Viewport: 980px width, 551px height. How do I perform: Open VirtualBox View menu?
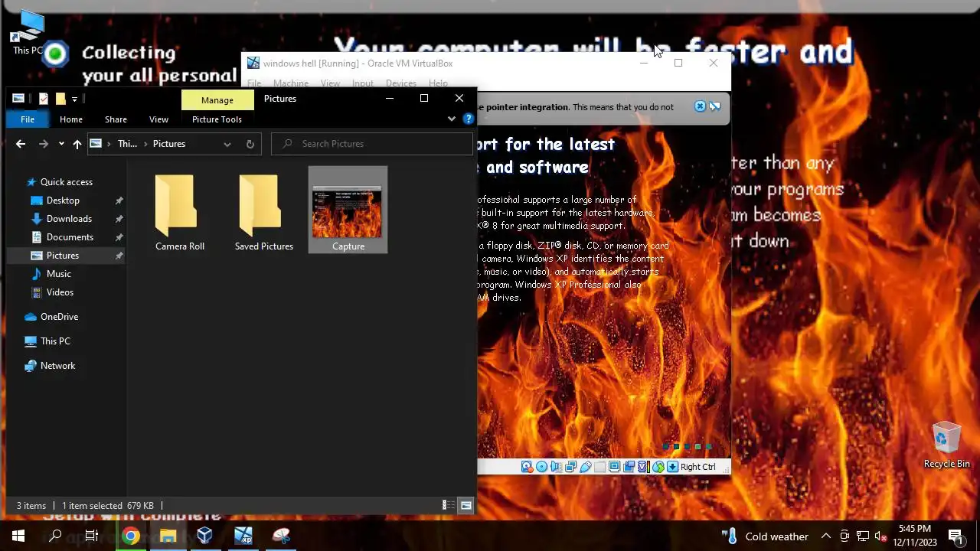[330, 83]
